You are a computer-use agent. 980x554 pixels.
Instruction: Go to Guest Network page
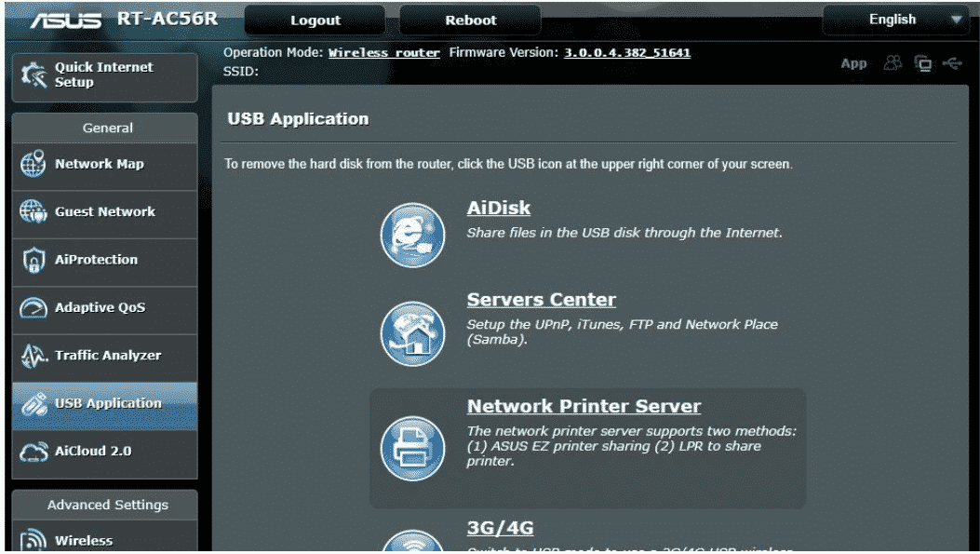click(x=104, y=212)
